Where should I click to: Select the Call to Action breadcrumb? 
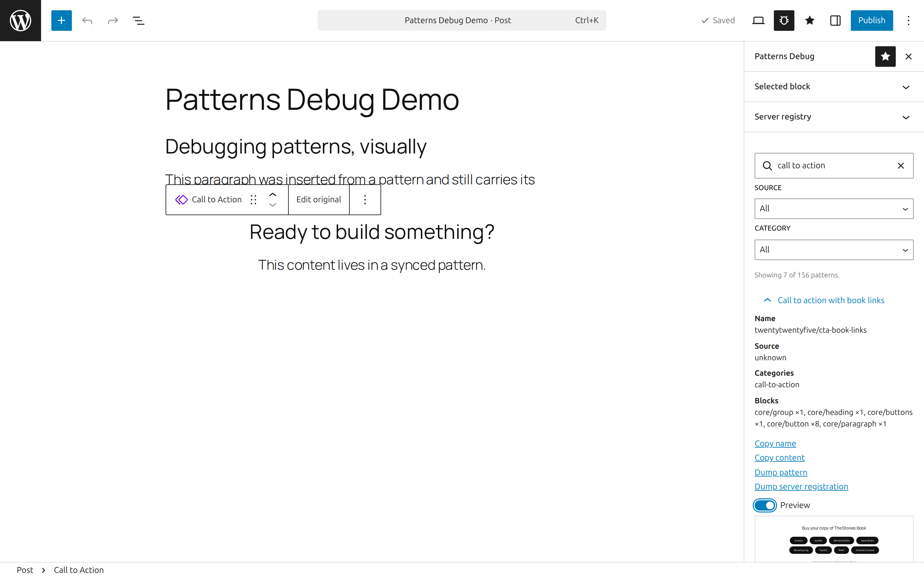(x=79, y=570)
